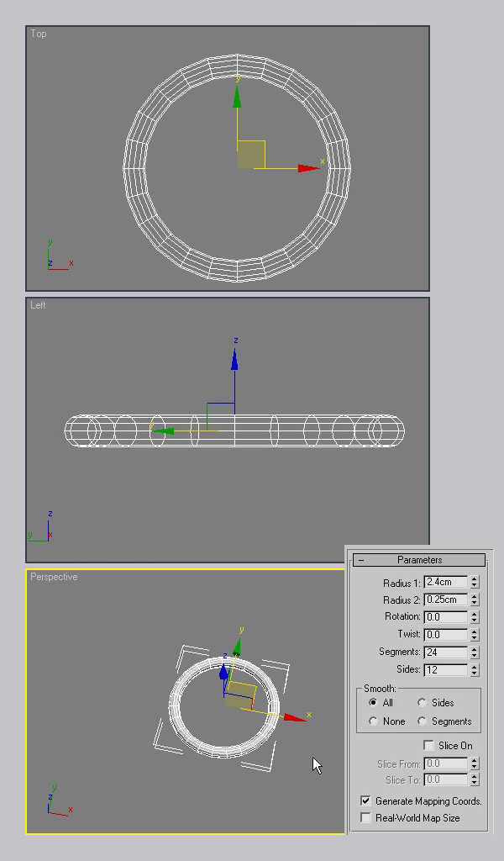Click the blue Z-axis arrow in Left viewport
504x861 pixels.
(x=234, y=359)
